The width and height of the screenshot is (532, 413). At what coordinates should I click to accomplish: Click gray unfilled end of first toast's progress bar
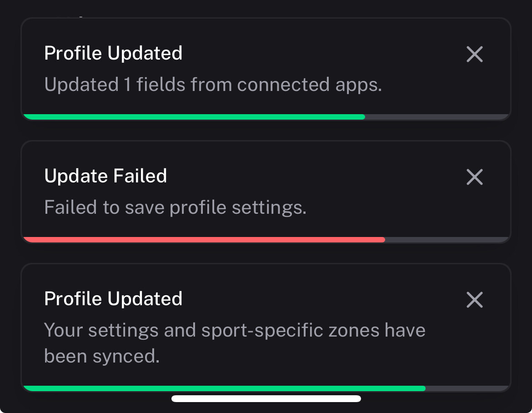point(436,117)
